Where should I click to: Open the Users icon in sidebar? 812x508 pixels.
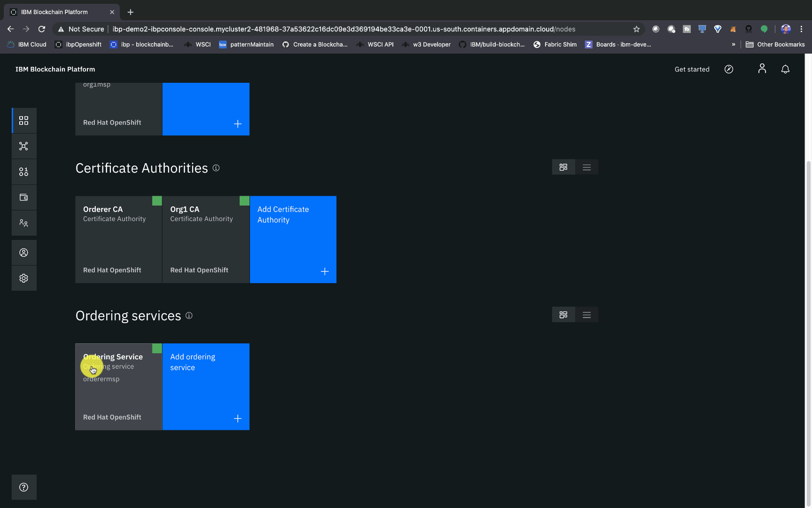point(23,253)
